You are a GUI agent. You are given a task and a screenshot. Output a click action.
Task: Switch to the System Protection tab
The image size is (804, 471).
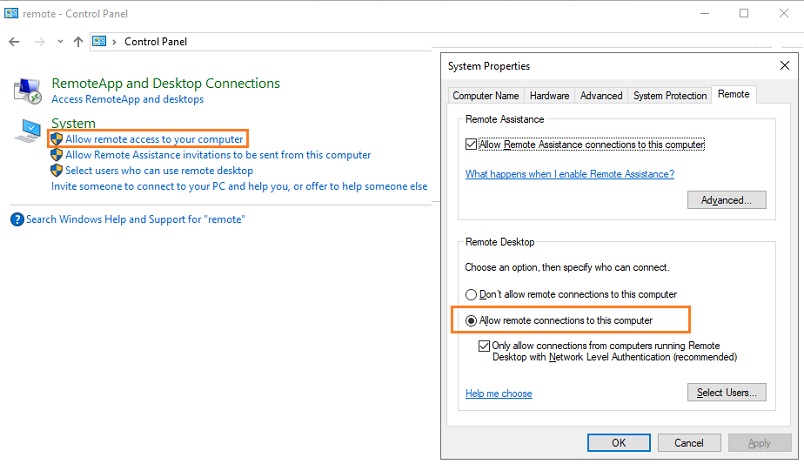pos(669,95)
